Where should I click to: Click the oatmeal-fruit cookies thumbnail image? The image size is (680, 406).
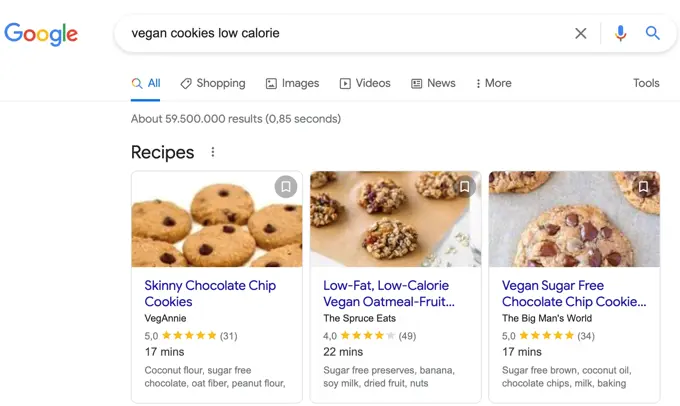coord(395,219)
